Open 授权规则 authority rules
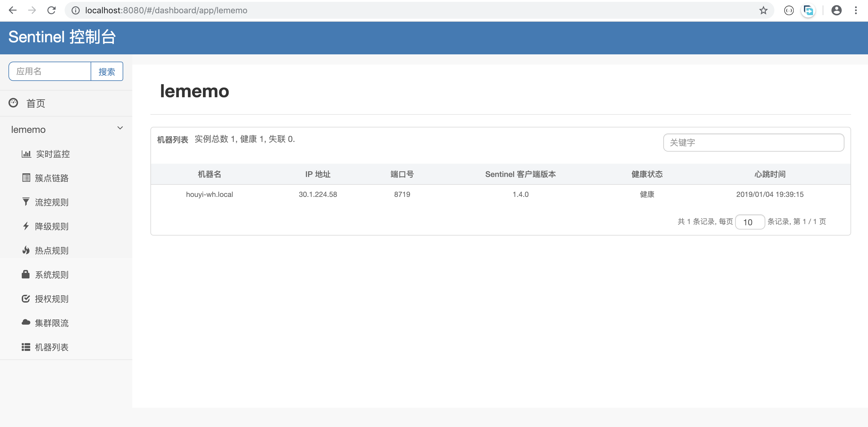868x427 pixels. pos(51,299)
